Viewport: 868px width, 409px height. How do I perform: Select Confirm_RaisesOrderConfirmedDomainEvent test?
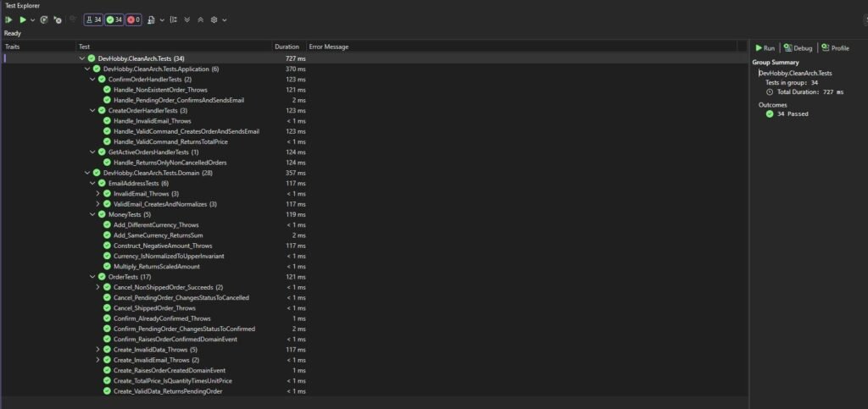[175, 340]
